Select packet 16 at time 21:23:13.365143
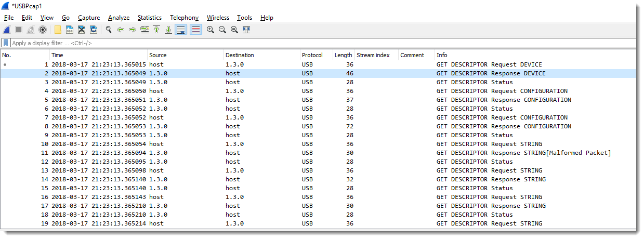This screenshot has width=644, height=239. click(318, 197)
